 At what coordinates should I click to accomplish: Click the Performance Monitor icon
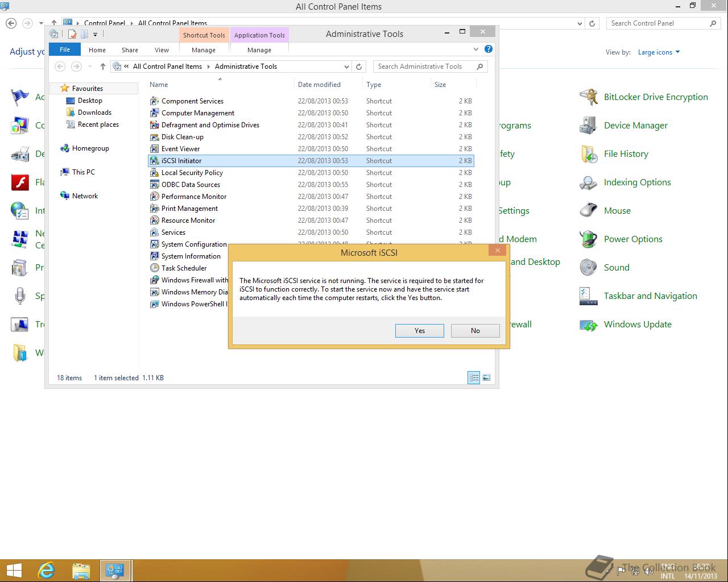154,196
